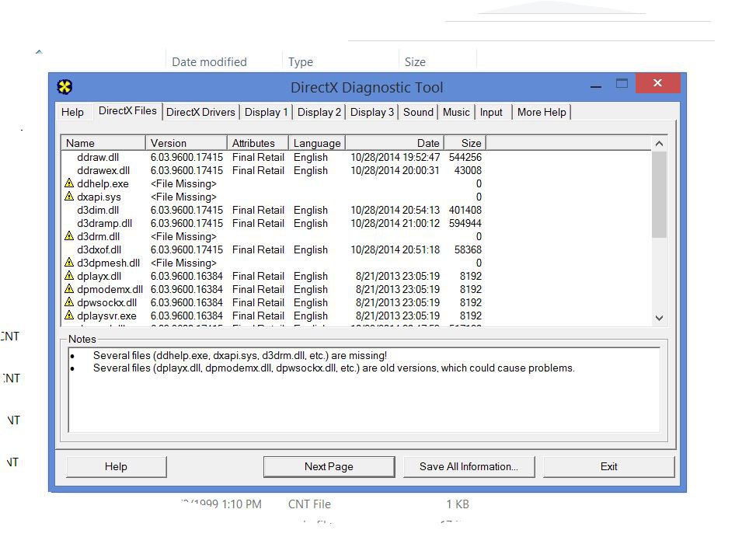Sort file list by Name column

103,143
